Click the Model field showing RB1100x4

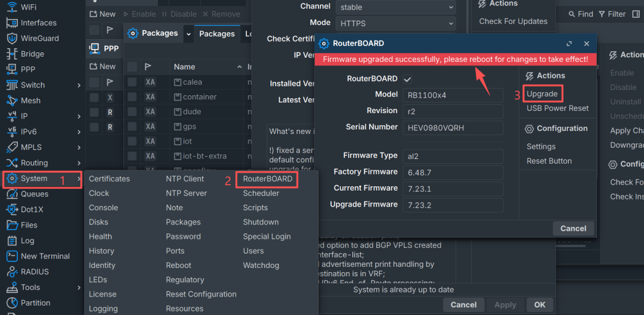tap(453, 95)
